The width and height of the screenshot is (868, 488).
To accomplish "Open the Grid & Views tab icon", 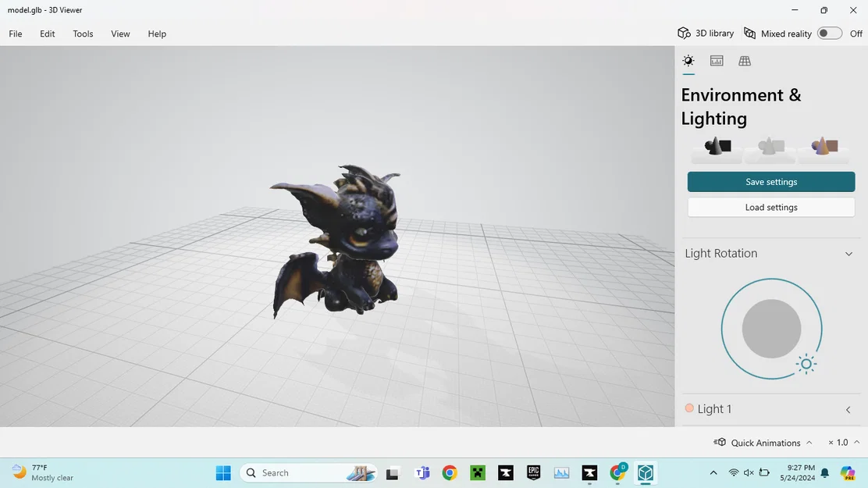I will coord(745,61).
